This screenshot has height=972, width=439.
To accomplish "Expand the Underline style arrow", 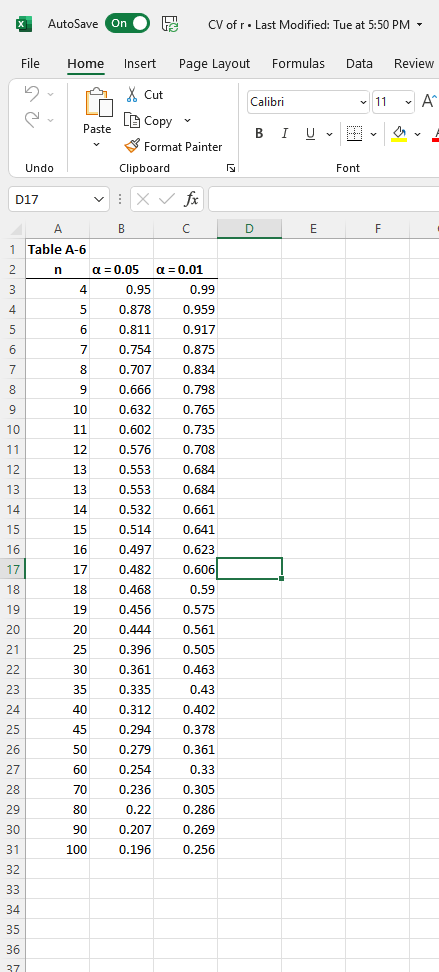I will [329, 134].
